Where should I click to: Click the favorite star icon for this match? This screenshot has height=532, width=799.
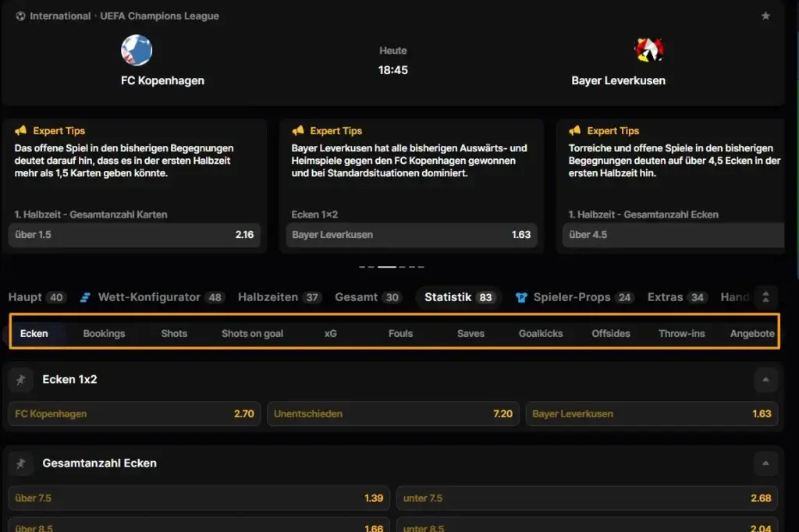765,16
